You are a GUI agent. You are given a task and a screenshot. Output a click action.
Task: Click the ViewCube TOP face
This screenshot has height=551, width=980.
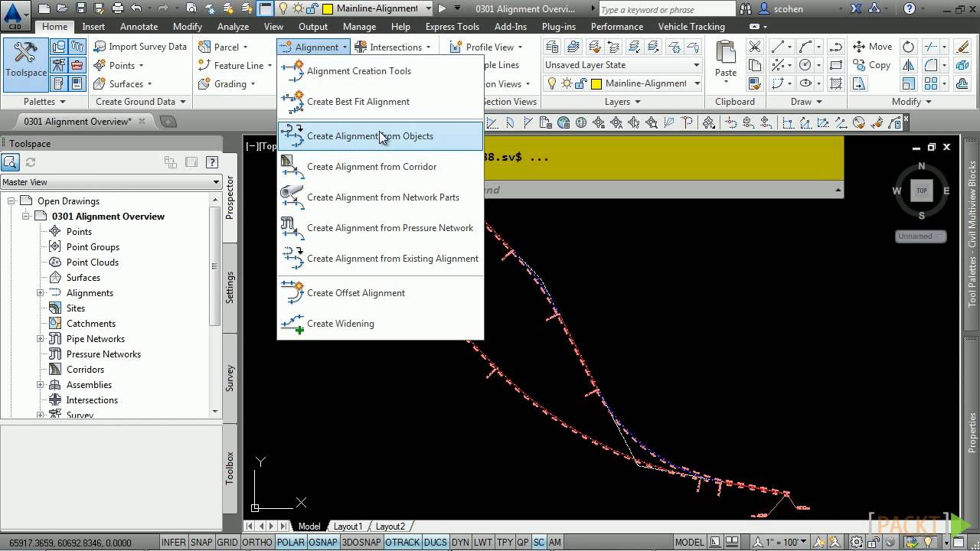click(922, 191)
